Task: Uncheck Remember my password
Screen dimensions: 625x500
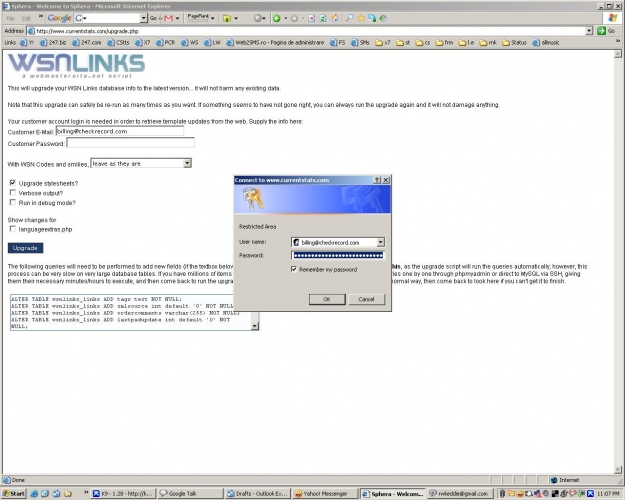Action: pos(296,270)
